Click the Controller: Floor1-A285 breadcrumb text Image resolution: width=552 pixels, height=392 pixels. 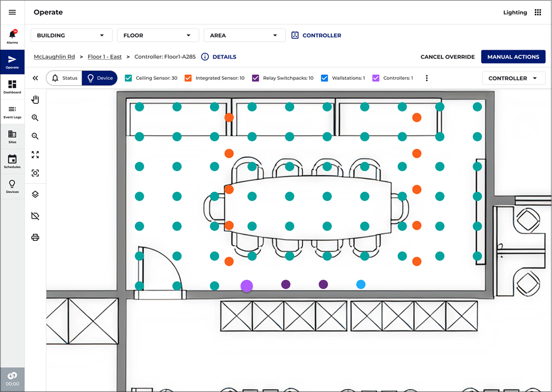pyautogui.click(x=165, y=57)
